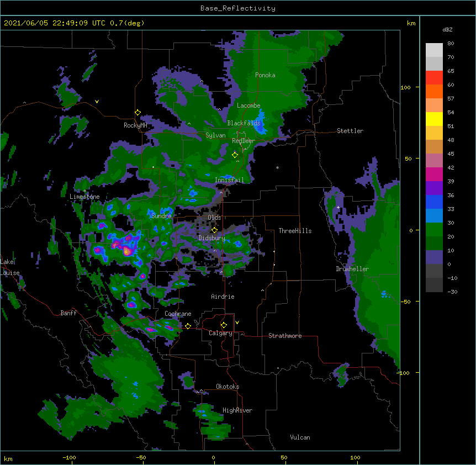Click the 100 tick on right vertical axis
The width and height of the screenshot is (476, 465).
tap(405, 87)
